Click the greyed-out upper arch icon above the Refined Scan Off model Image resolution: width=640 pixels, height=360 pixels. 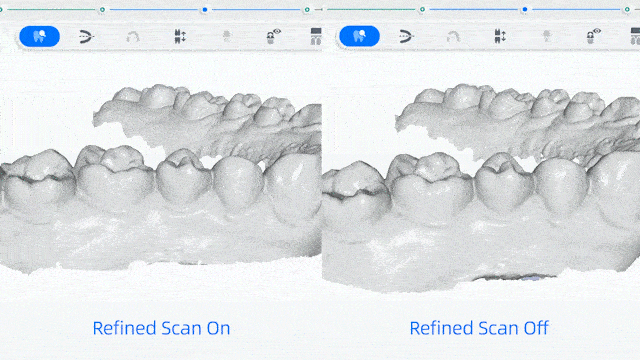click(453, 37)
